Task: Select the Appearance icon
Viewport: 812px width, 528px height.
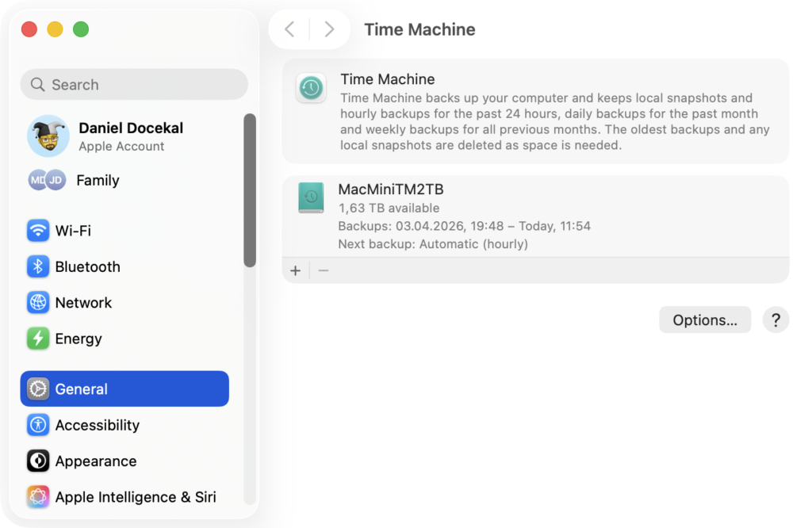Action: [x=38, y=461]
